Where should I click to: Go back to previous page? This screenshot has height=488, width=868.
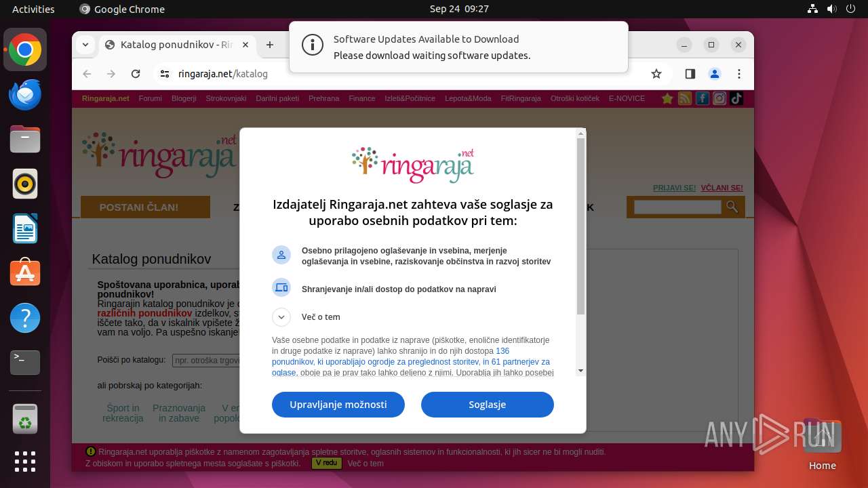[x=87, y=74]
